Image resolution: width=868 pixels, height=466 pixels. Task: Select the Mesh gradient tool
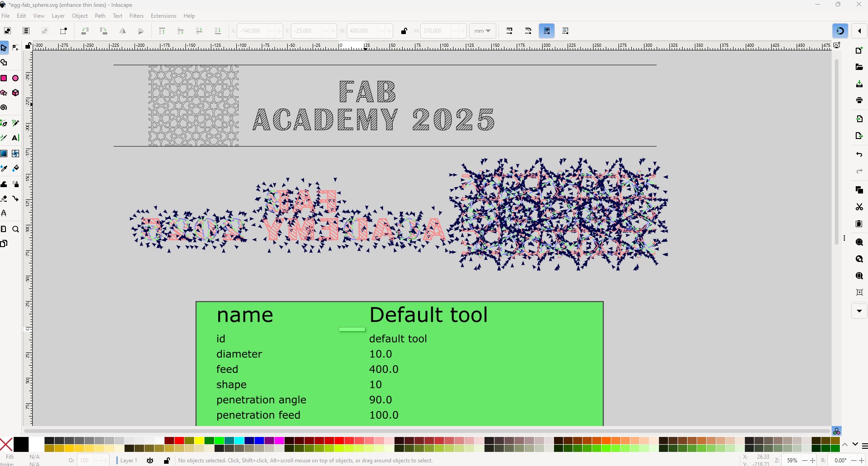click(x=15, y=153)
